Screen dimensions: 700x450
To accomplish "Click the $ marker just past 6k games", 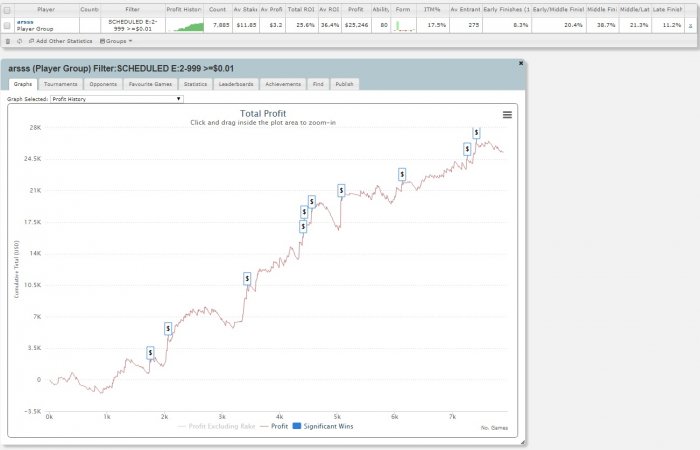I will [x=402, y=175].
